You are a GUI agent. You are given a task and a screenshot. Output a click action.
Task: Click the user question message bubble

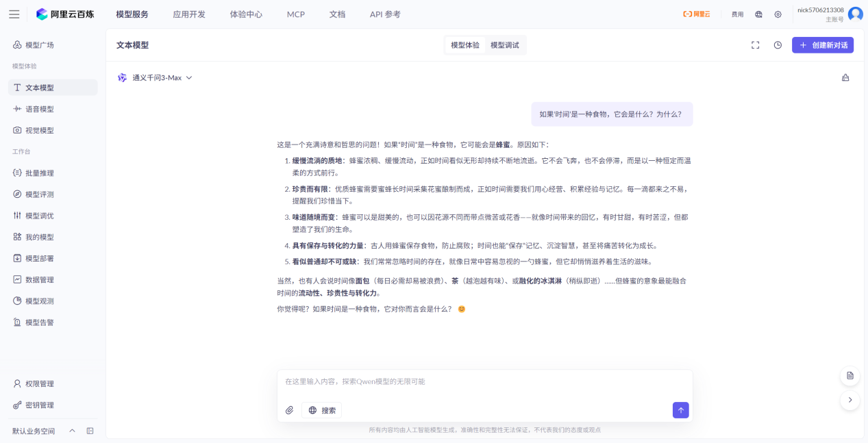pos(612,114)
